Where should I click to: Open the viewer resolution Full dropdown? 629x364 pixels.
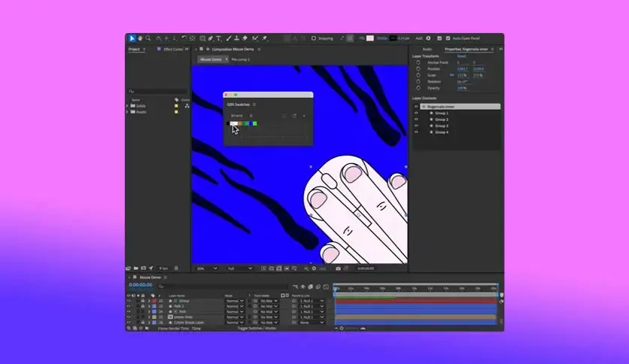point(239,268)
